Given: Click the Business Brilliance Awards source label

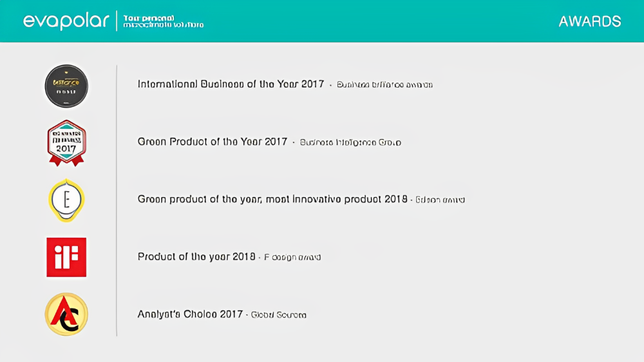Looking at the screenshot, I should [x=384, y=85].
